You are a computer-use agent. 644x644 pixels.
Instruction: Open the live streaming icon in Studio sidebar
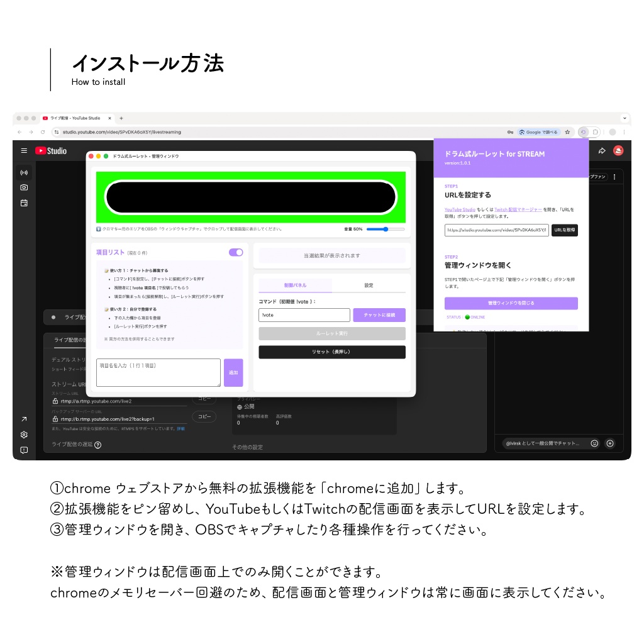pyautogui.click(x=23, y=172)
